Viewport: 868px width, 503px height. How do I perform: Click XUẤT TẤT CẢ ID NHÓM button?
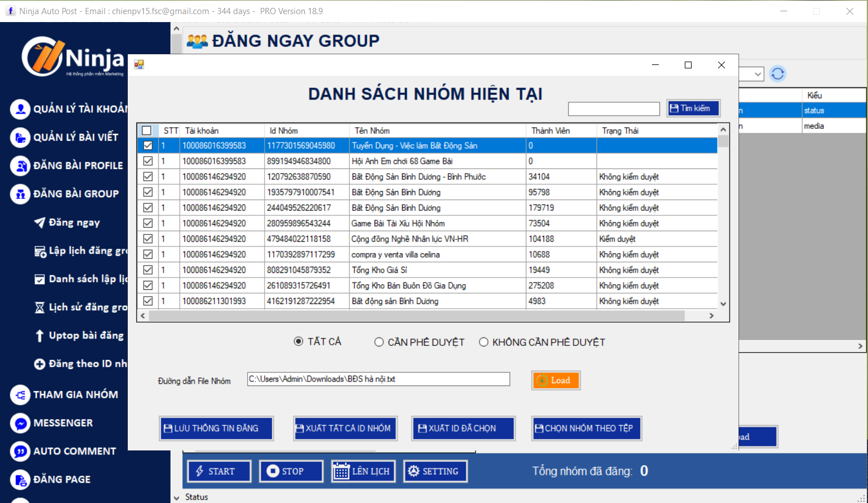point(345,428)
